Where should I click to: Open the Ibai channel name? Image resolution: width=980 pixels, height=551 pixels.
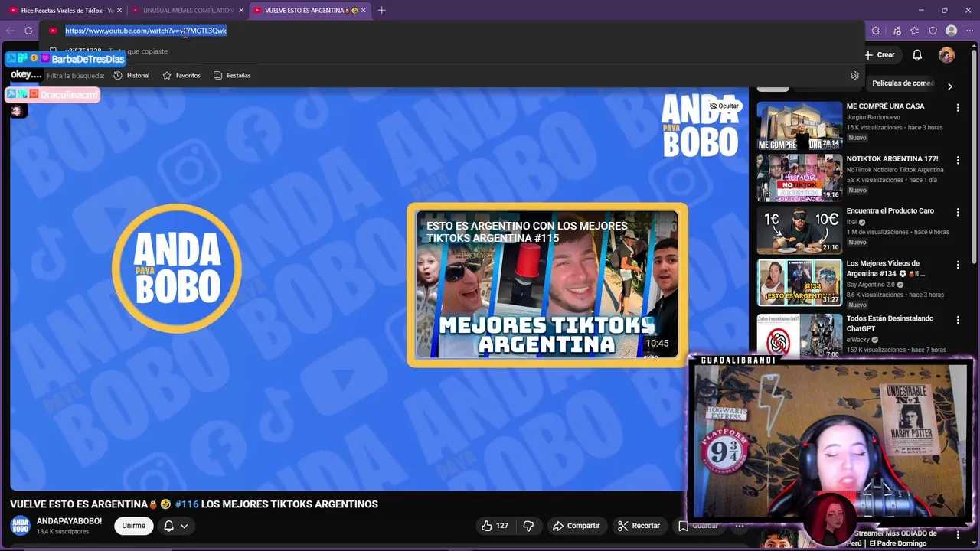click(x=851, y=222)
